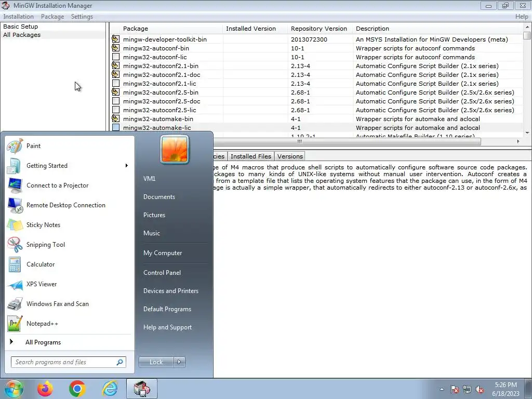Click the muted volume tray icon
The height and width of the screenshot is (399, 532).
480,390
